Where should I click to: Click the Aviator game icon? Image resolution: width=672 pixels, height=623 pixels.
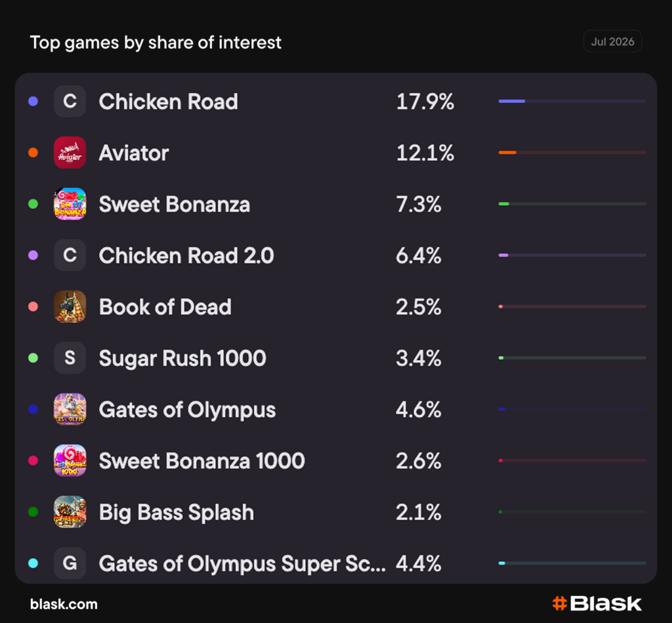pyautogui.click(x=70, y=152)
